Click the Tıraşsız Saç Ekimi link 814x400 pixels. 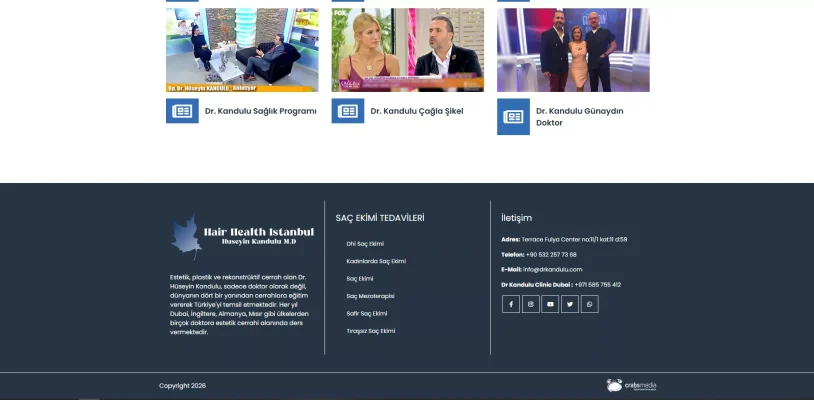(x=370, y=331)
